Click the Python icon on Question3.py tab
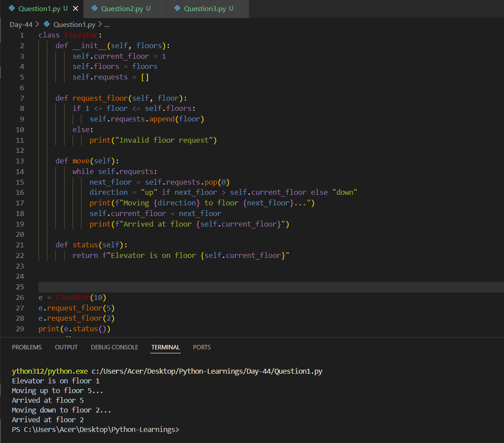 point(177,9)
